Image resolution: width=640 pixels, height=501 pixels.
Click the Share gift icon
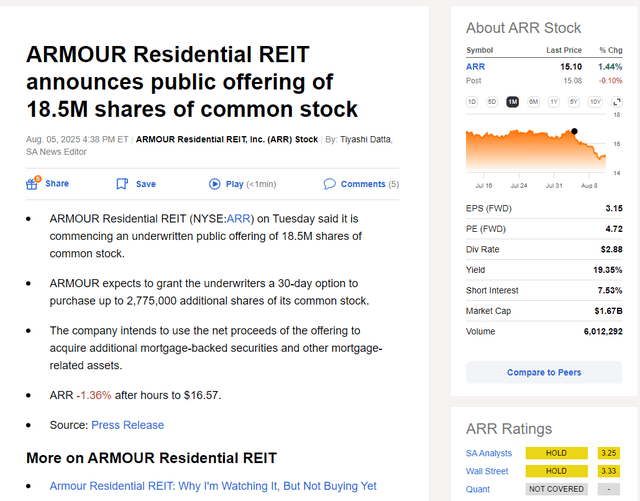(33, 183)
